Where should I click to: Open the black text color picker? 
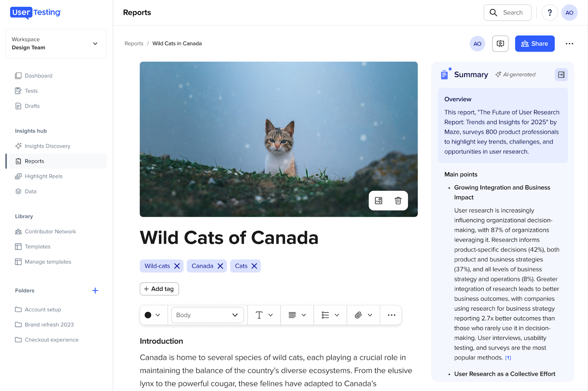point(153,315)
